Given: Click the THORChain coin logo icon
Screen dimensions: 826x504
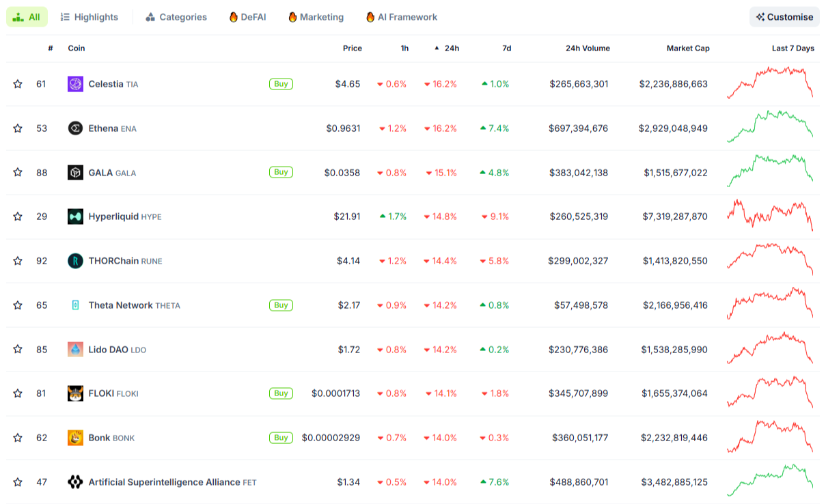Looking at the screenshot, I should (x=75, y=261).
